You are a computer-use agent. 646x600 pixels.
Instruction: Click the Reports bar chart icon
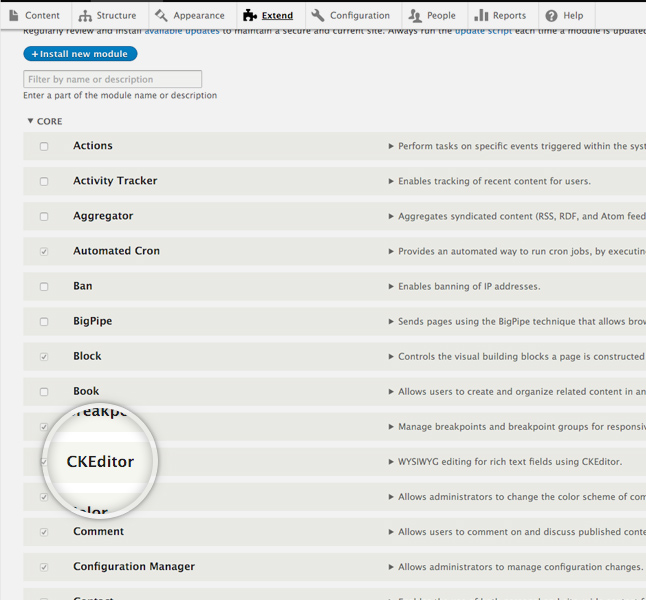coord(481,16)
